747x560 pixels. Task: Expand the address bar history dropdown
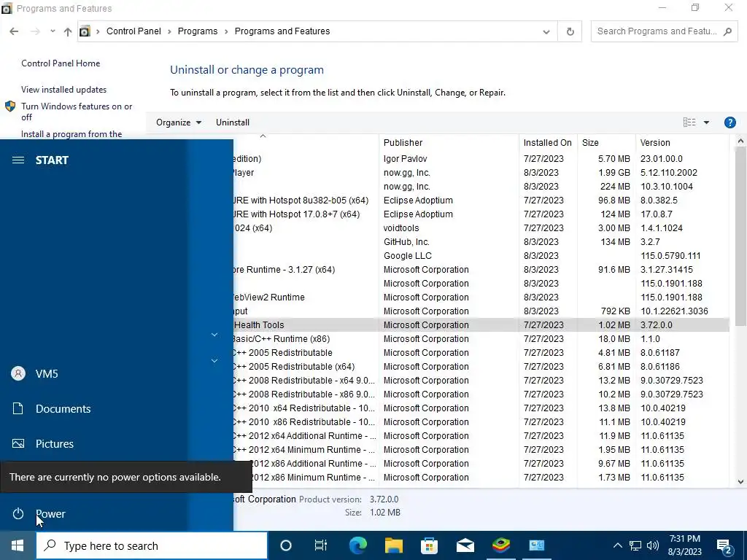tap(546, 32)
